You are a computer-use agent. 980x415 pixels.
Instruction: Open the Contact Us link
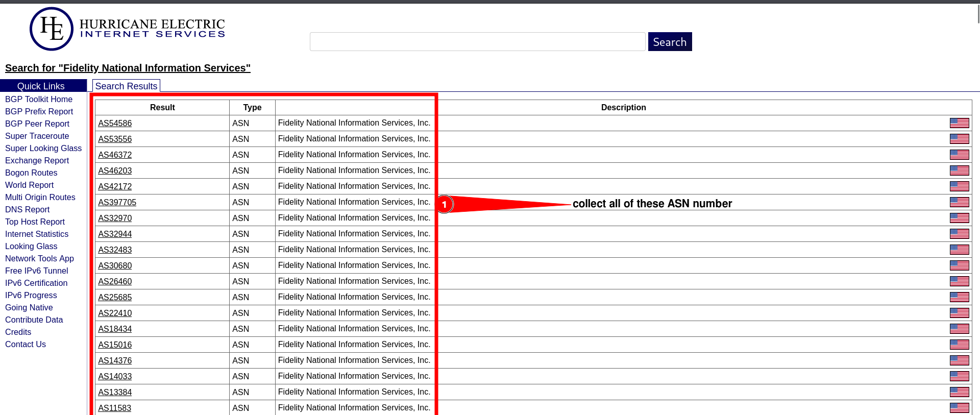[x=26, y=345]
